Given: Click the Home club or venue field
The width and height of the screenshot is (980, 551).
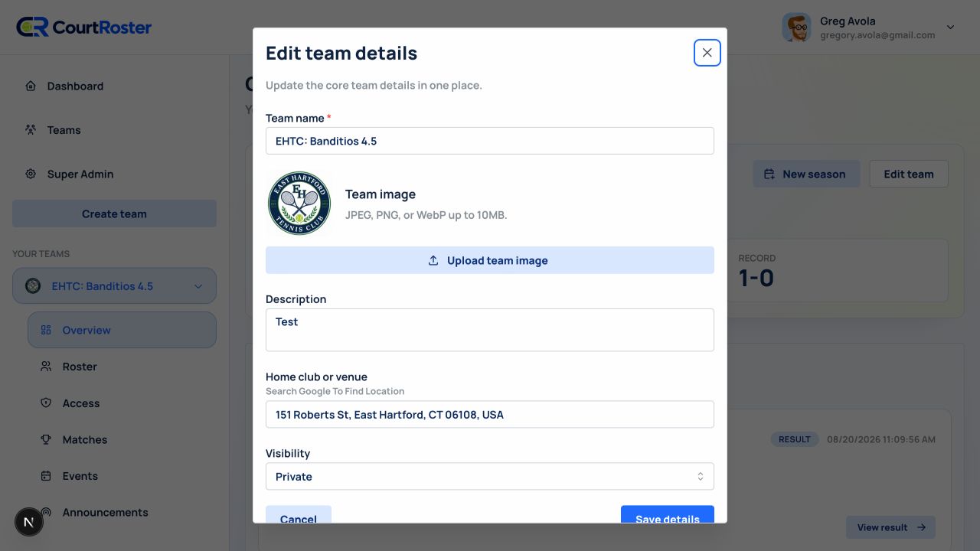Looking at the screenshot, I should click(x=490, y=415).
